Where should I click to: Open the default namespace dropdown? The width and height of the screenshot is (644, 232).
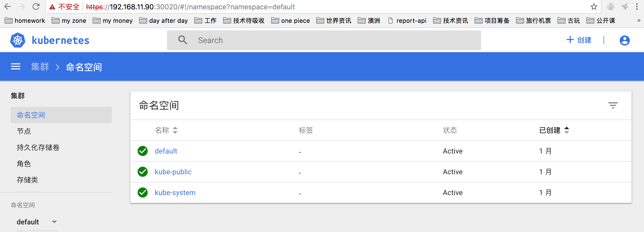pos(37,222)
